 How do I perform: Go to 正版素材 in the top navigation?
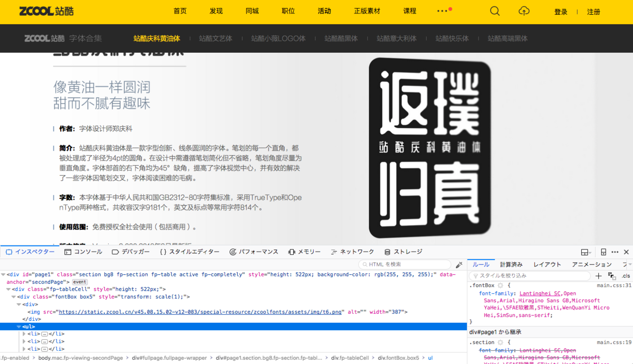367,11
